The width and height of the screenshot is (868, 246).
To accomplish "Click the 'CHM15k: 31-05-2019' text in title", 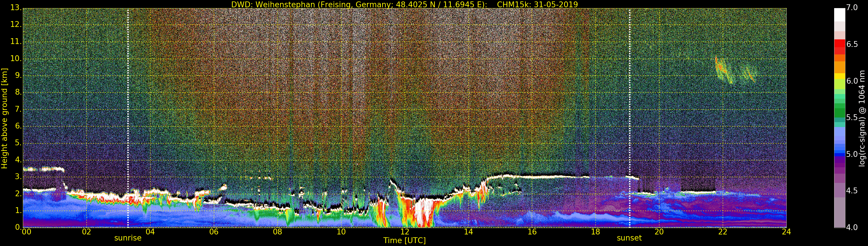I will [538, 4].
